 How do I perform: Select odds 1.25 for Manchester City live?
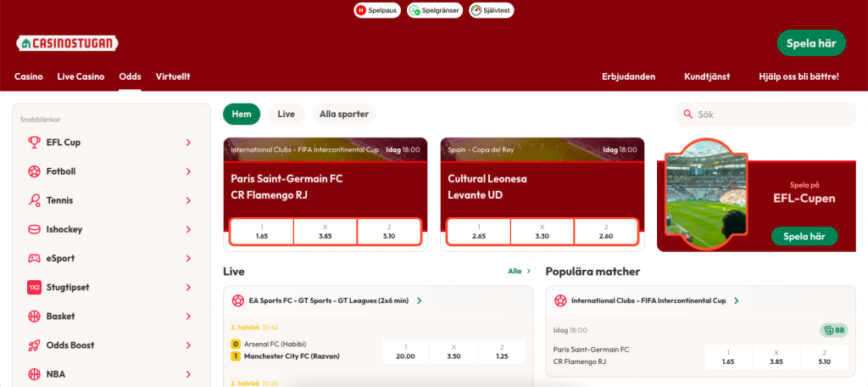(x=502, y=351)
